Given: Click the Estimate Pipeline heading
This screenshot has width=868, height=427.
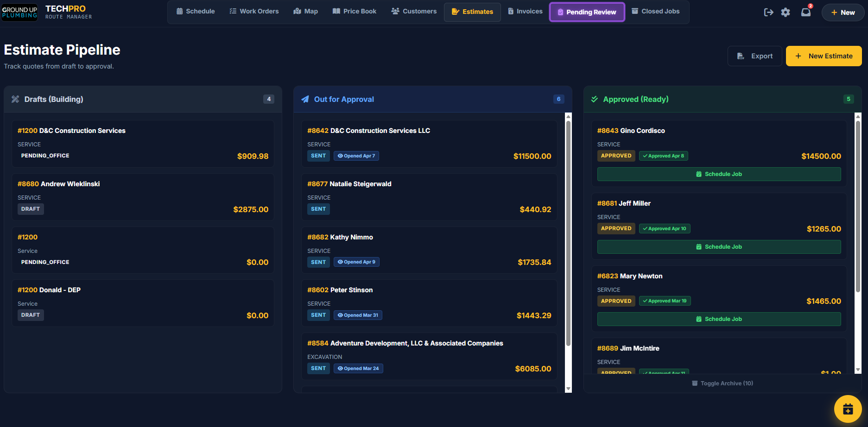Looking at the screenshot, I should [x=62, y=50].
